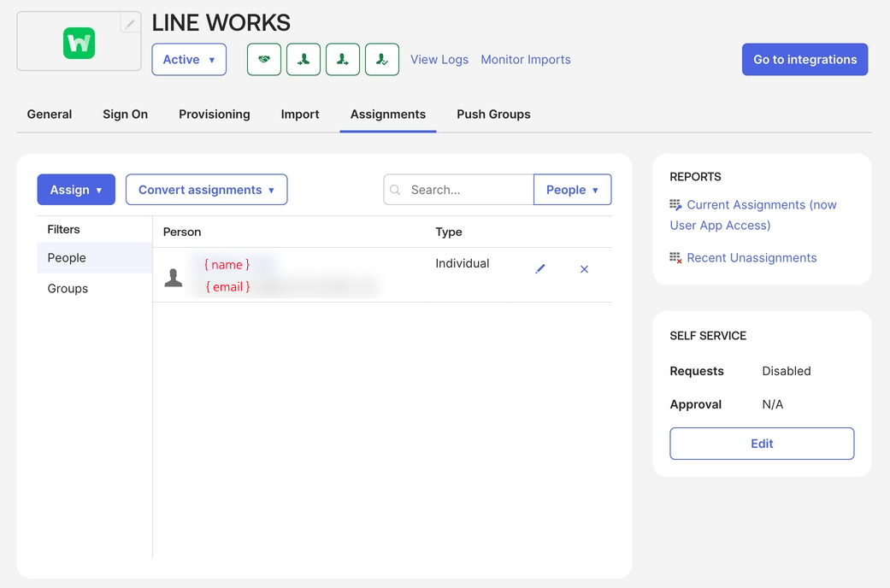The height and width of the screenshot is (588, 890).
Task: Open the Active status dropdown
Action: pos(189,60)
